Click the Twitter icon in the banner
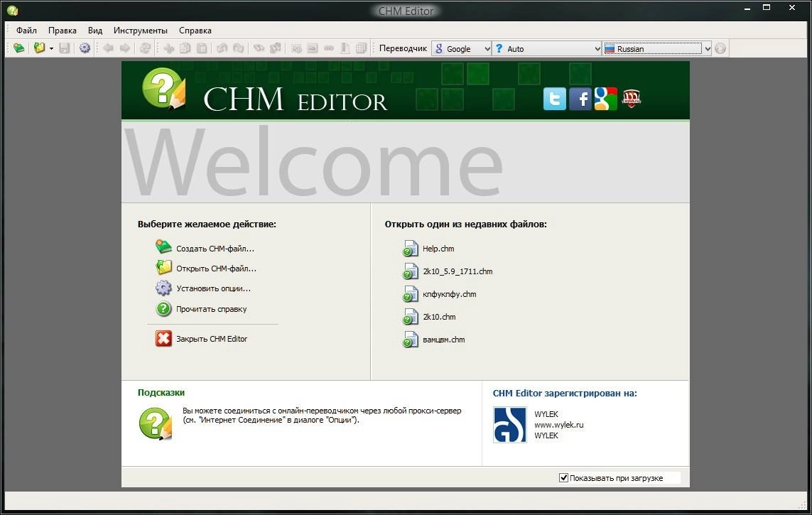Viewport: 812px width, 515px height. (554, 98)
